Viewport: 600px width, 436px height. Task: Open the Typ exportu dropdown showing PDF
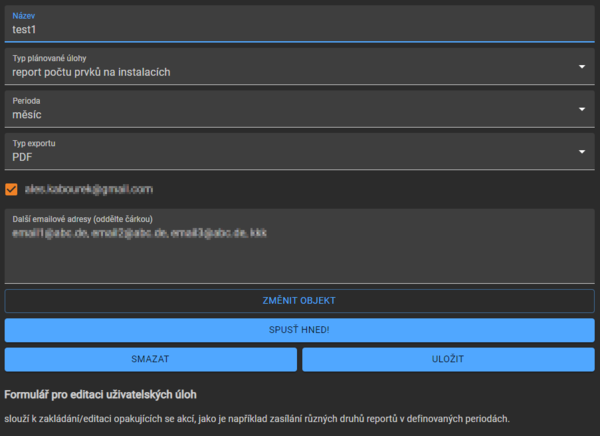pos(299,151)
